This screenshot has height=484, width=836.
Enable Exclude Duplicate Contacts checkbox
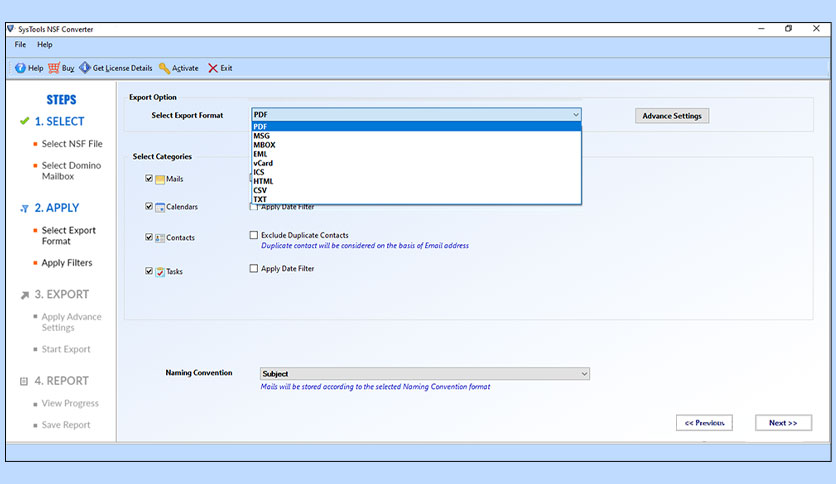point(254,235)
